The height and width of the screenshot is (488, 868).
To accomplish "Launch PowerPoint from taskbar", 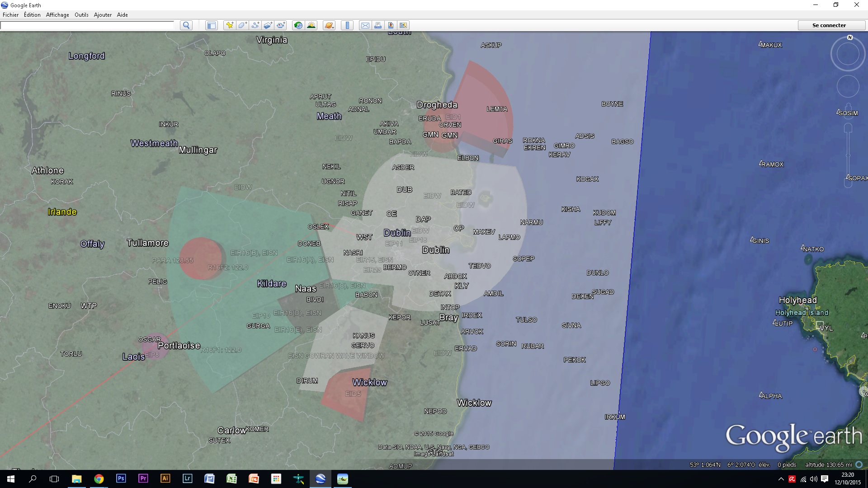I will point(254,479).
